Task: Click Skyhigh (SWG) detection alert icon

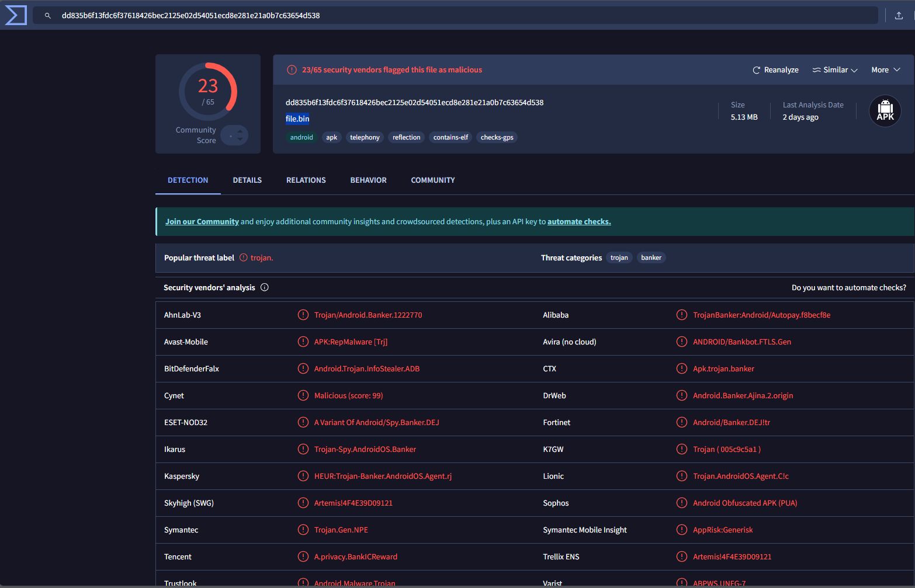Action: click(x=303, y=503)
